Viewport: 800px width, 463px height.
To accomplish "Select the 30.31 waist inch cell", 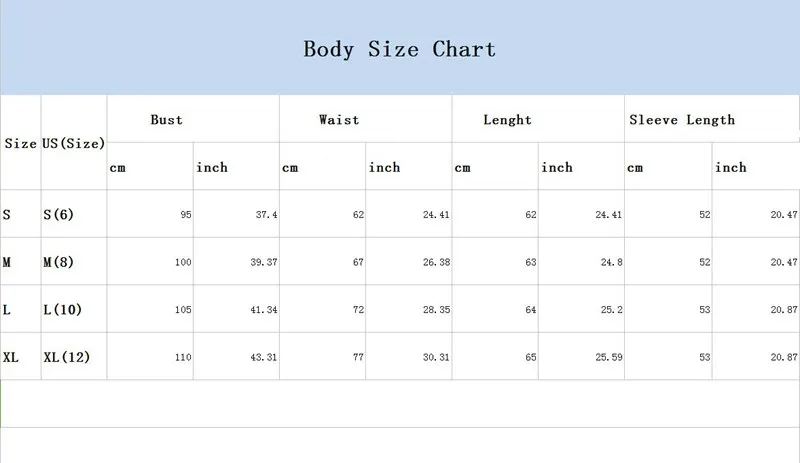I will pyautogui.click(x=409, y=356).
